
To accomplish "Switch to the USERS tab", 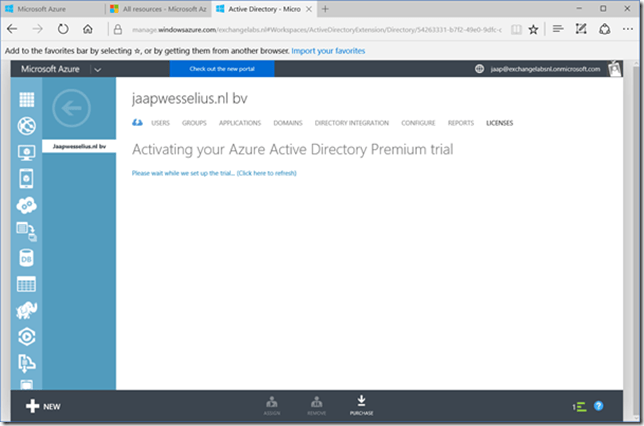I will coord(160,123).
